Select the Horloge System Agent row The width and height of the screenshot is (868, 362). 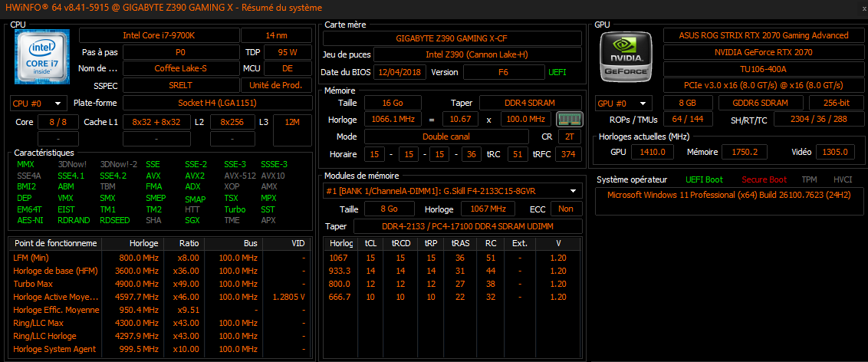(160, 349)
